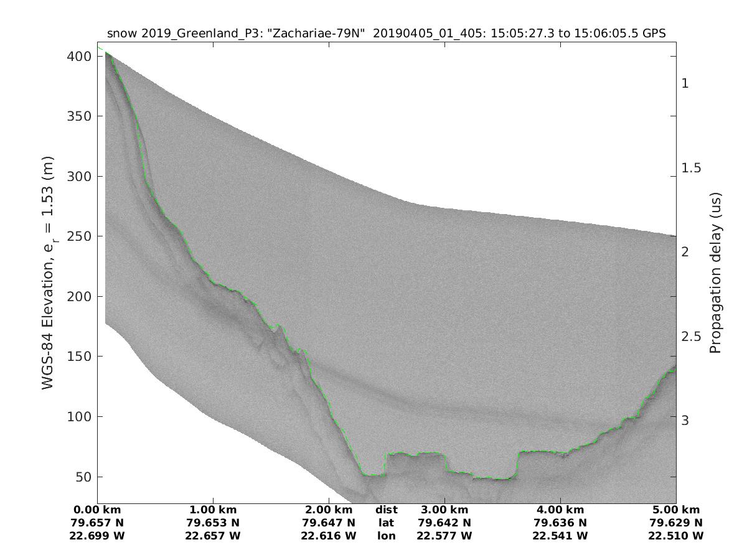Click the 'dist' legend label on x-axis
747x560 pixels.
point(386,510)
